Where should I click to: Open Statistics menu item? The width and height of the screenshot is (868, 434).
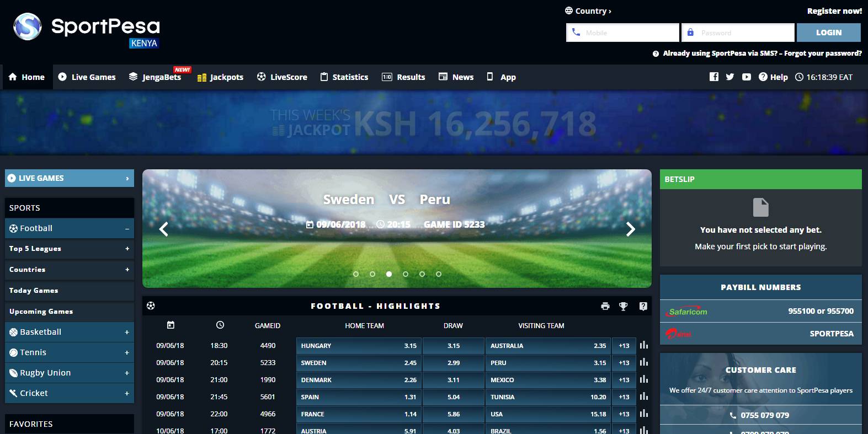(344, 77)
